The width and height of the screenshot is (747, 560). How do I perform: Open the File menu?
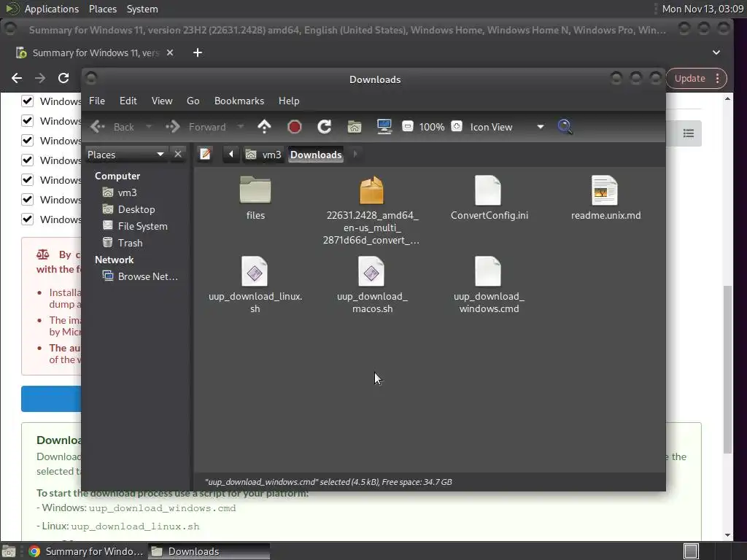(x=97, y=101)
